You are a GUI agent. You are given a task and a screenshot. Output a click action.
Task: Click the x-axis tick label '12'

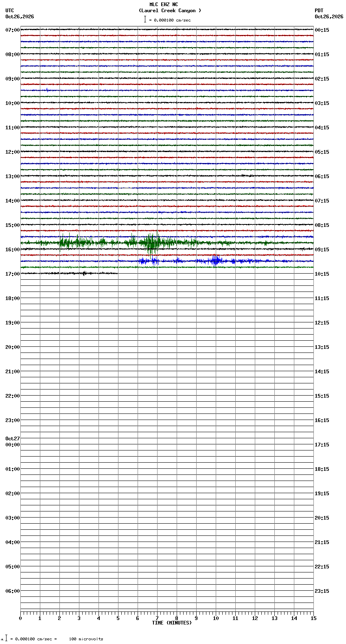point(255,618)
